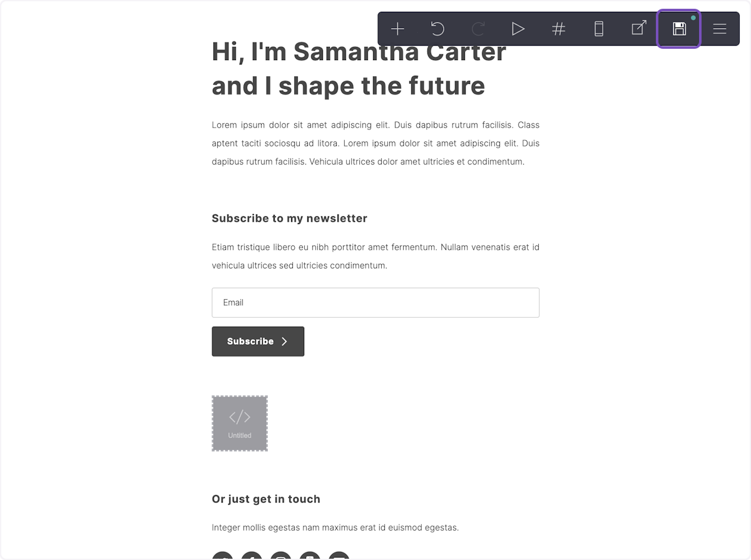Click inside the Email input field
Viewport: 751px width, 560px height.
[375, 302]
